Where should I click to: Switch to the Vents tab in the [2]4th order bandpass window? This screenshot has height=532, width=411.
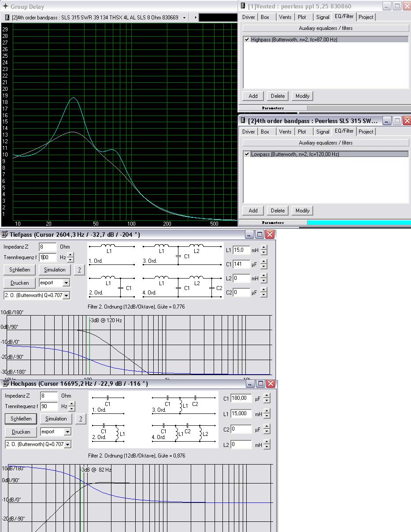(x=285, y=132)
